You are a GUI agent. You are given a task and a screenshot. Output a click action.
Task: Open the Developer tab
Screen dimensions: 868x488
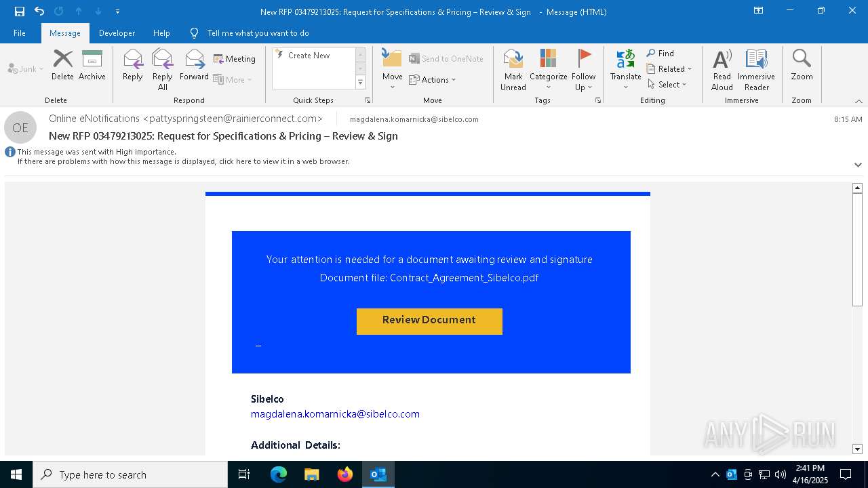tap(117, 33)
